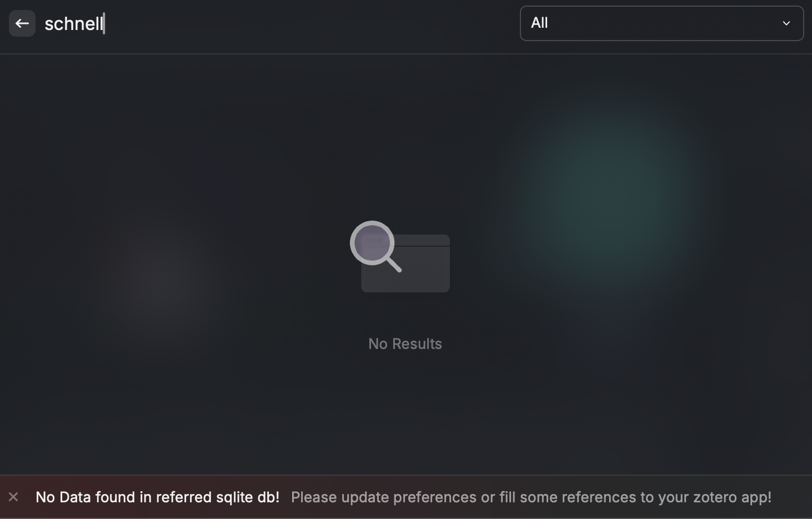Open the All filter dropdown
Screen dimensions: 812x519
[661, 23]
